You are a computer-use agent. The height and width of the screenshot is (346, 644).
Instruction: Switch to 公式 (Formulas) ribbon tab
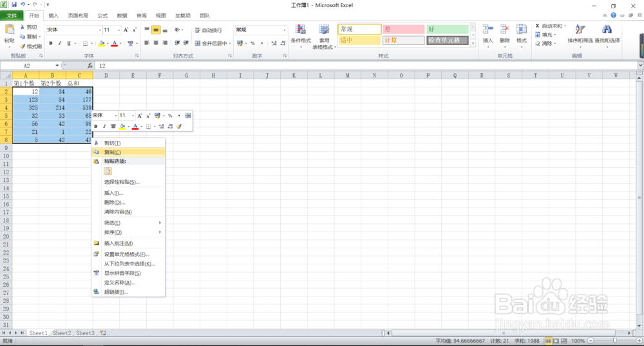(102, 15)
